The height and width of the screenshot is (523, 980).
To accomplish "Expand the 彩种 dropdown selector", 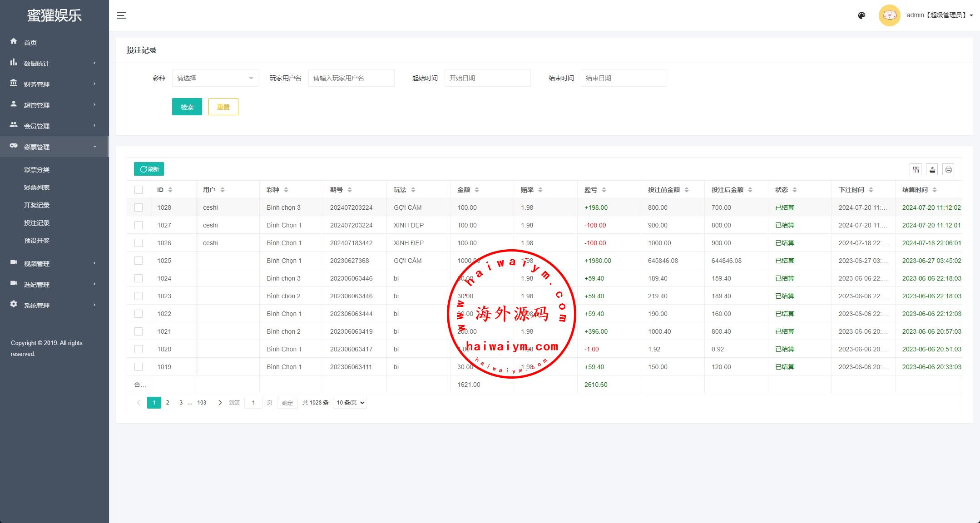I will pyautogui.click(x=214, y=78).
